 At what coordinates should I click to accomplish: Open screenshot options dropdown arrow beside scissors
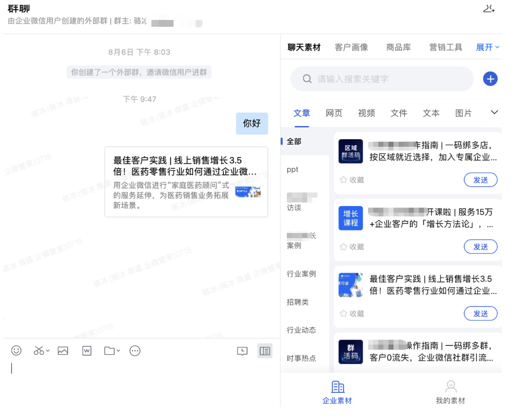[x=48, y=351]
